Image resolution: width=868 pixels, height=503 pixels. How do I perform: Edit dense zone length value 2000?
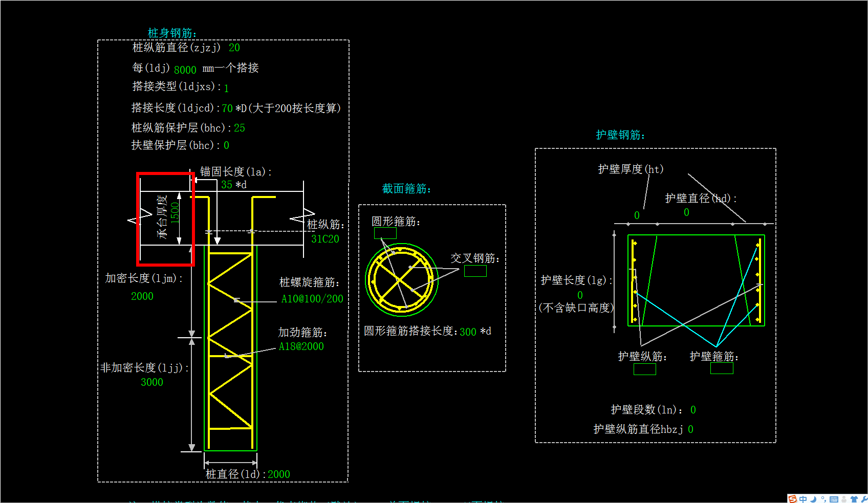[142, 296]
